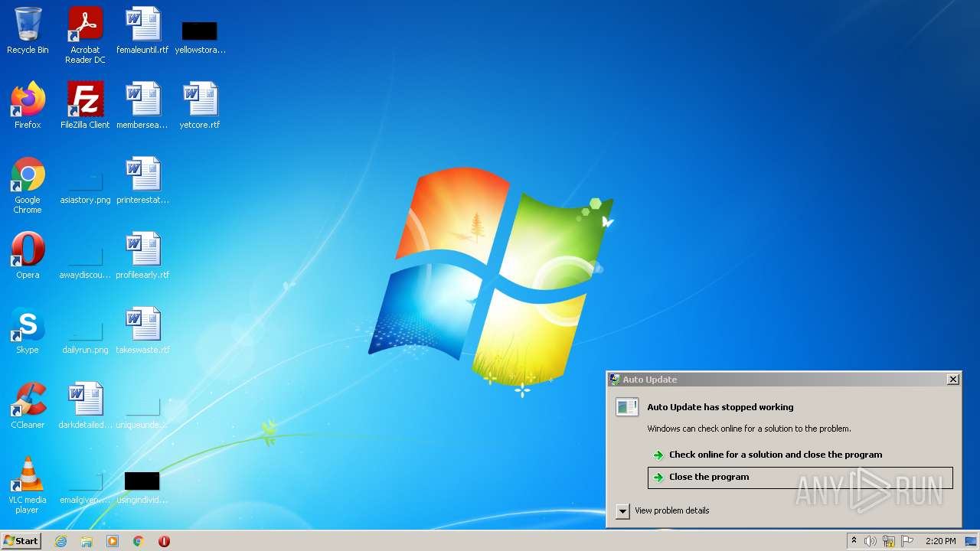Select yetcore.rtf document icon
This screenshot has height=551, width=980.
[x=200, y=106]
